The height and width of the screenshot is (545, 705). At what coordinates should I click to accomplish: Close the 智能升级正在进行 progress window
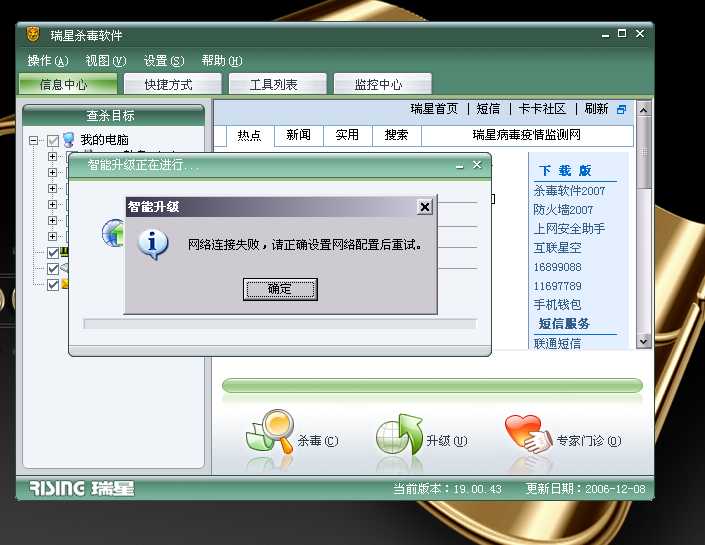pyautogui.click(x=477, y=165)
